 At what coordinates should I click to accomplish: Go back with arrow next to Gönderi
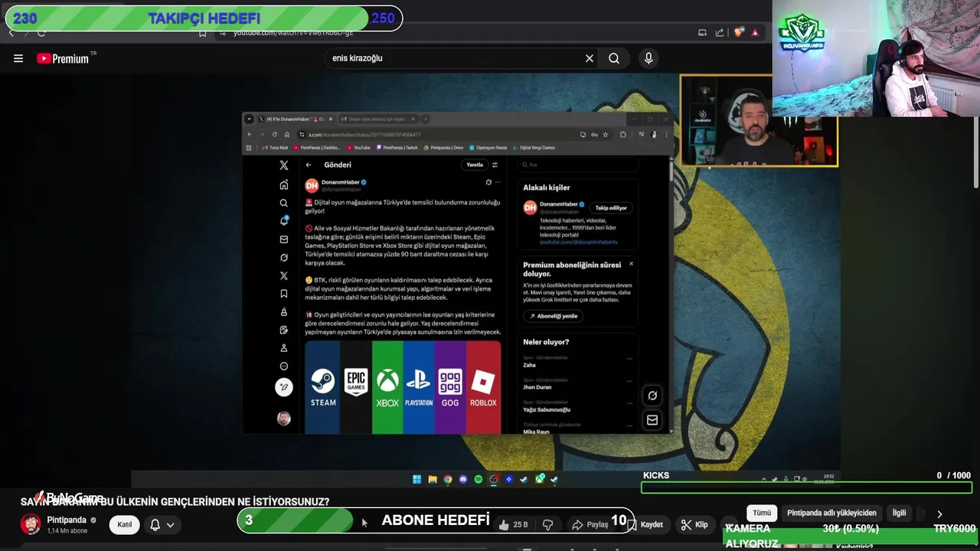[309, 165]
